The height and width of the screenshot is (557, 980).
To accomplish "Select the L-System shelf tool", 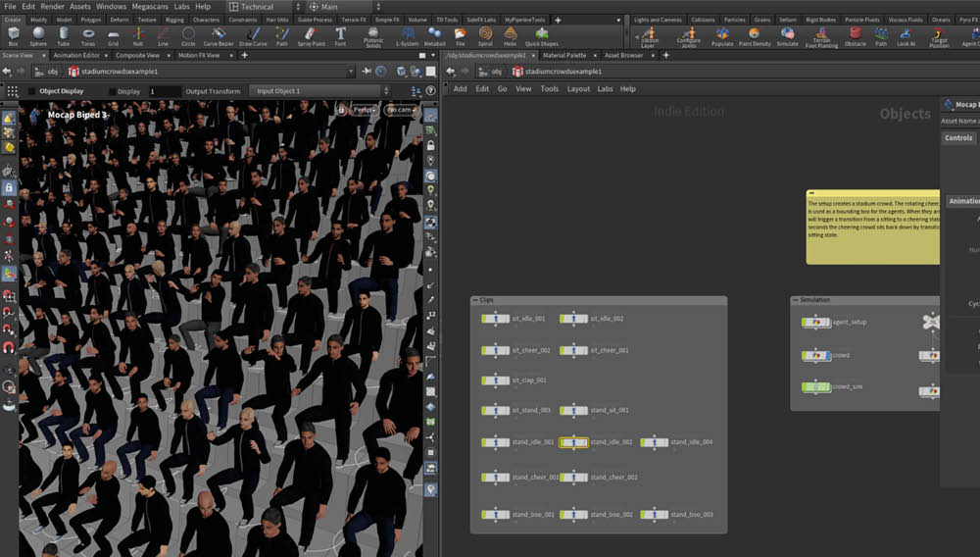I will (x=407, y=36).
